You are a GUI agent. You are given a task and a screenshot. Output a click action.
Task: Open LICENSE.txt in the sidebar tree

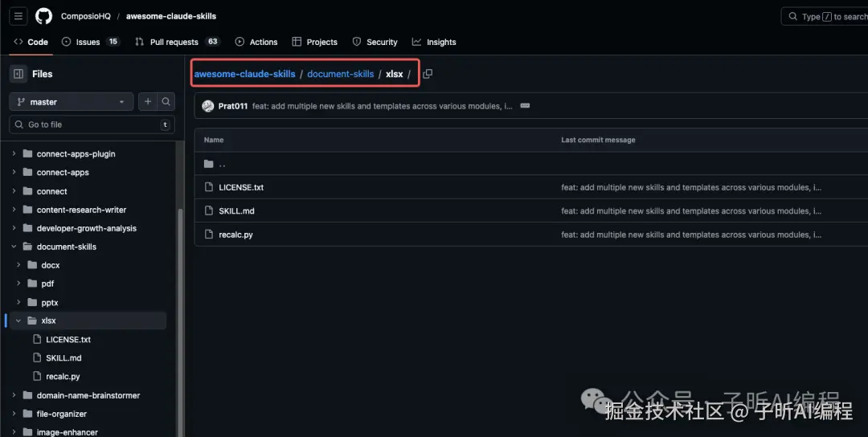pos(68,340)
